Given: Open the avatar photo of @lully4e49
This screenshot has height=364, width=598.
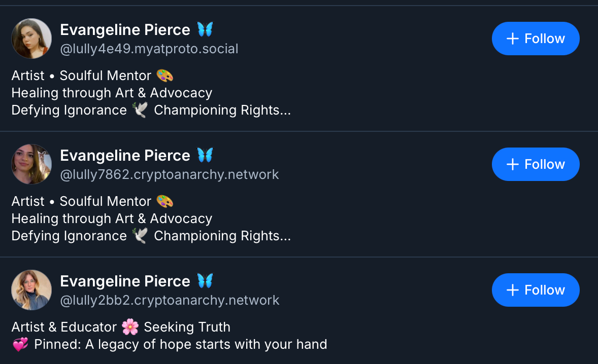Looking at the screenshot, I should pos(31,39).
